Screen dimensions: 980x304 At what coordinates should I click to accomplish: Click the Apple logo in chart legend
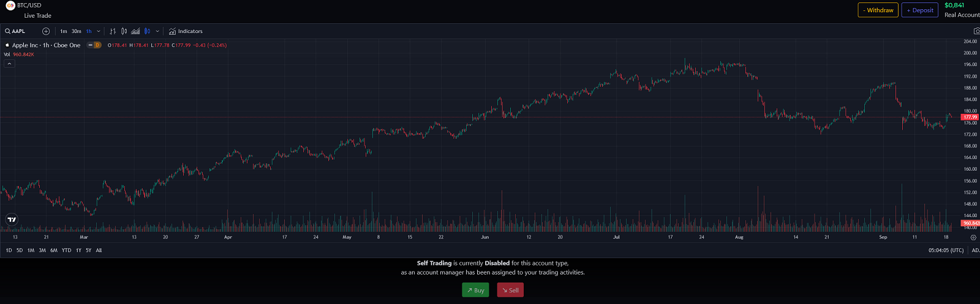[7, 45]
